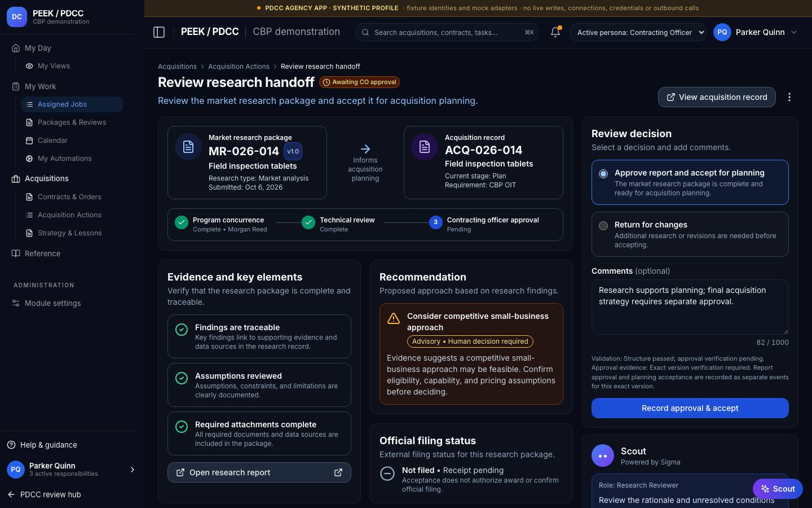Open the notifications bell
Image resolution: width=812 pixels, height=508 pixels.
(x=555, y=32)
